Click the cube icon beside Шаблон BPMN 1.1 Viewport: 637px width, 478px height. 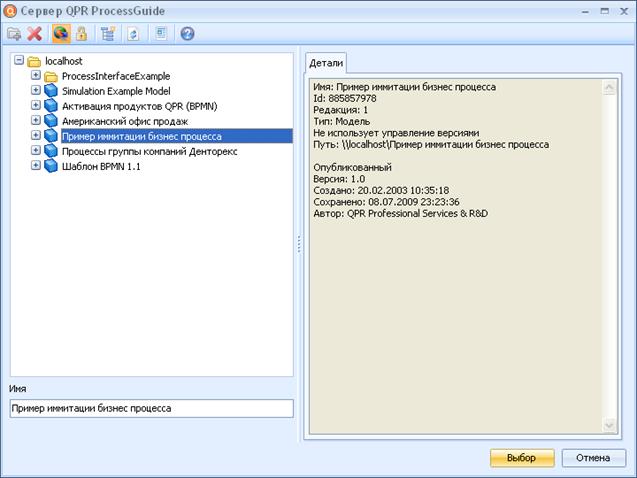(51, 166)
